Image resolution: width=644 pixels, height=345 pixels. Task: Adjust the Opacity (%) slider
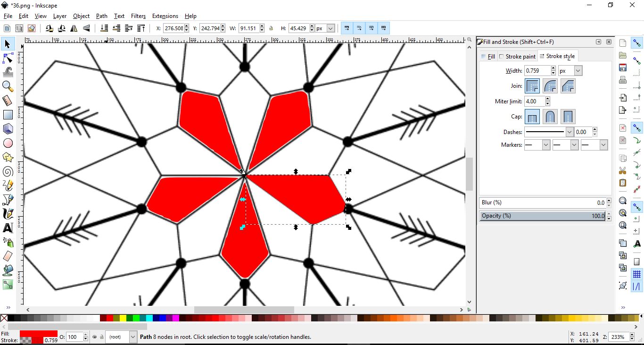click(543, 216)
